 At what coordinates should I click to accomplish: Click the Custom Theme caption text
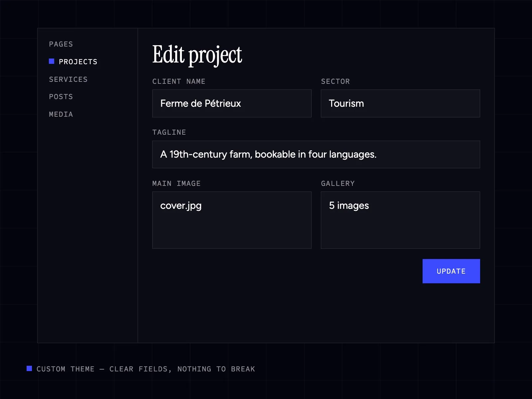pyautogui.click(x=146, y=369)
